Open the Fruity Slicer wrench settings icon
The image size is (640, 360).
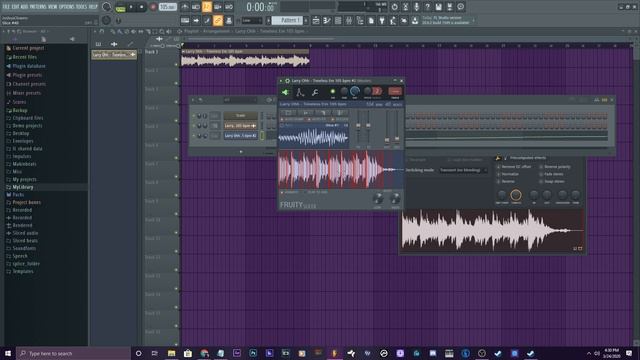(315, 93)
